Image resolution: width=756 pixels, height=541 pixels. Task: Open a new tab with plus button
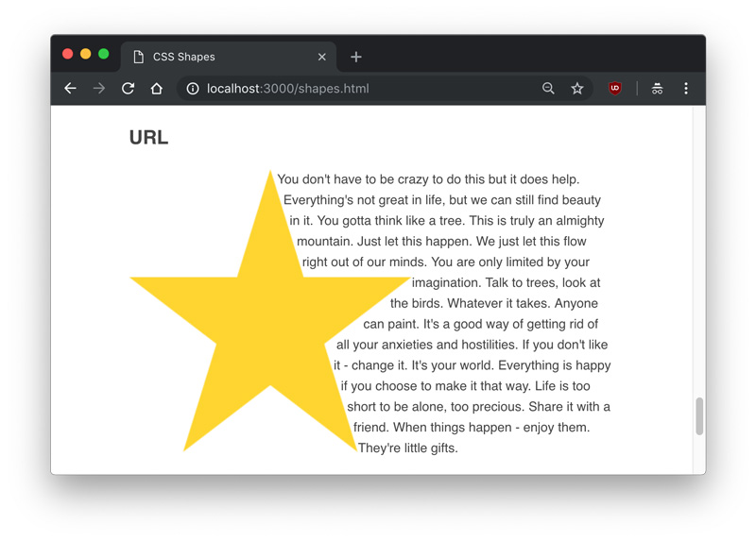356,57
